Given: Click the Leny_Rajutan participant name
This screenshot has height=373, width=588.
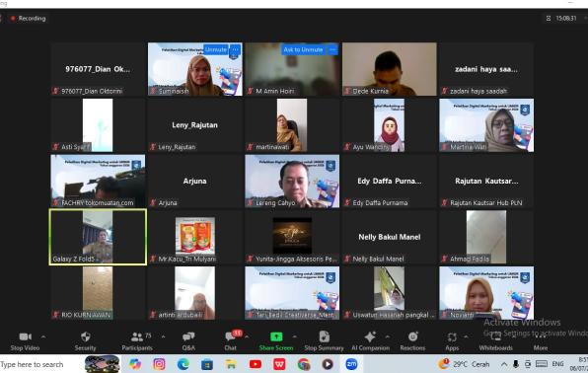Looking at the screenshot, I should point(194,125).
